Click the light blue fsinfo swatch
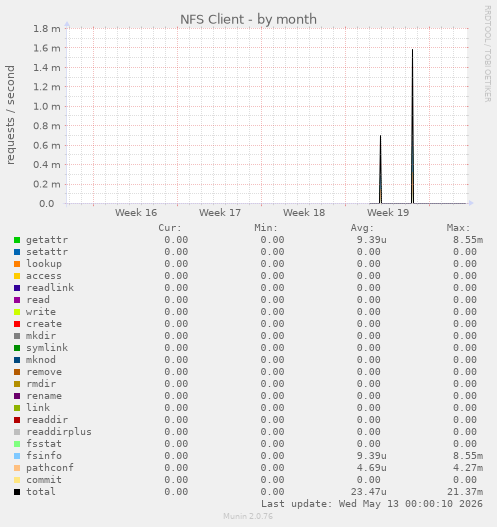Image resolution: width=497 pixels, height=527 pixels. 17,456
